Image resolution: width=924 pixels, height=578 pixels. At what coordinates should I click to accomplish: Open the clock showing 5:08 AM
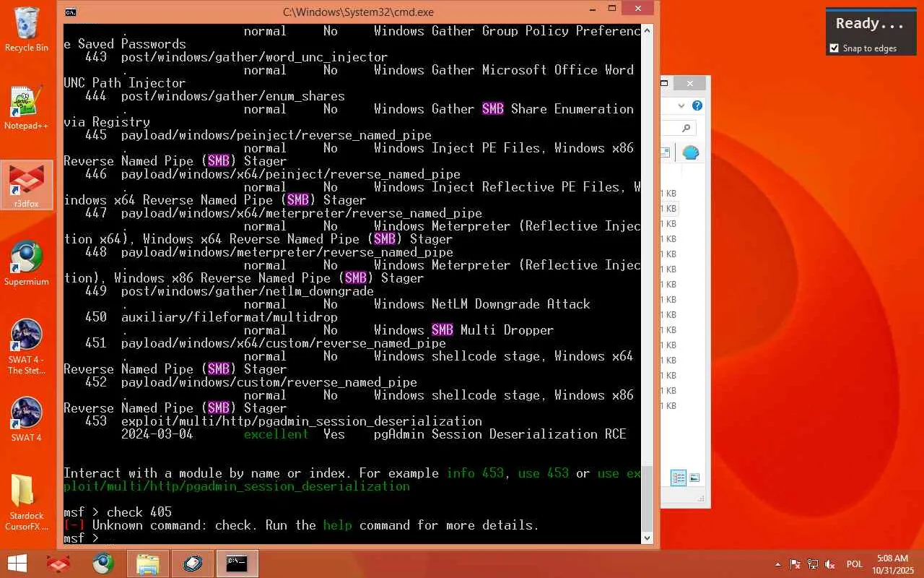click(892, 564)
